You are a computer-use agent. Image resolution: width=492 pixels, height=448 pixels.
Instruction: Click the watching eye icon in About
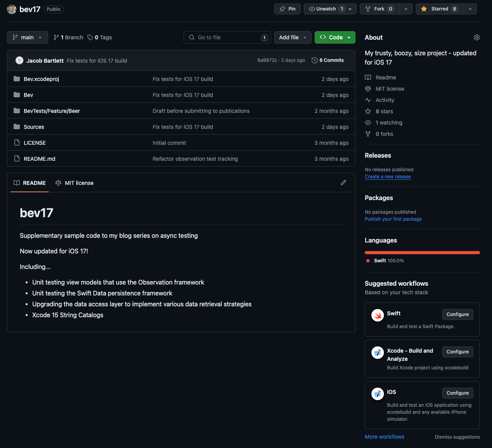(x=368, y=123)
